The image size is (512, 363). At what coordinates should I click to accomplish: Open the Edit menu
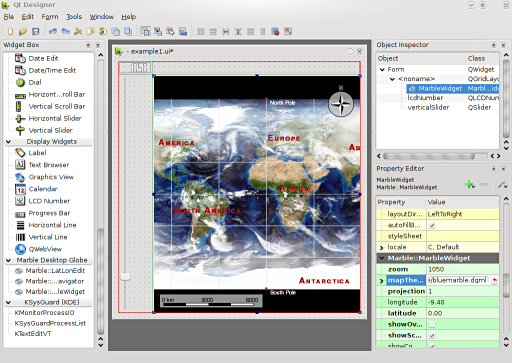pyautogui.click(x=28, y=17)
